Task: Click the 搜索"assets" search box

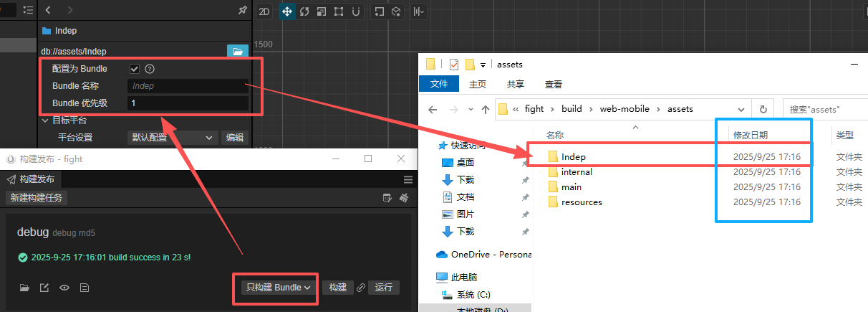Action: pyautogui.click(x=825, y=109)
